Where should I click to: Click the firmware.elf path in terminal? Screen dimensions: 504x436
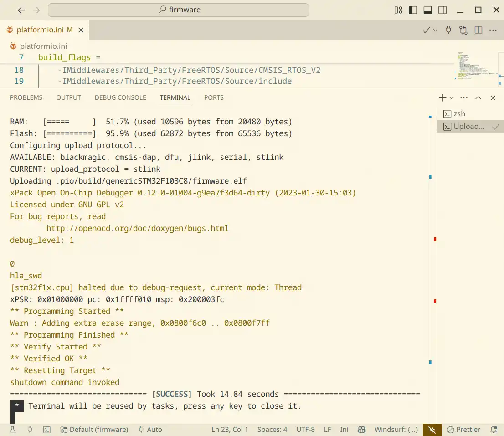tap(152, 181)
